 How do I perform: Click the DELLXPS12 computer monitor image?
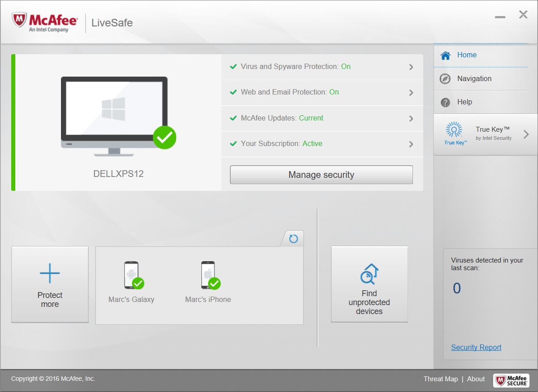tap(114, 116)
